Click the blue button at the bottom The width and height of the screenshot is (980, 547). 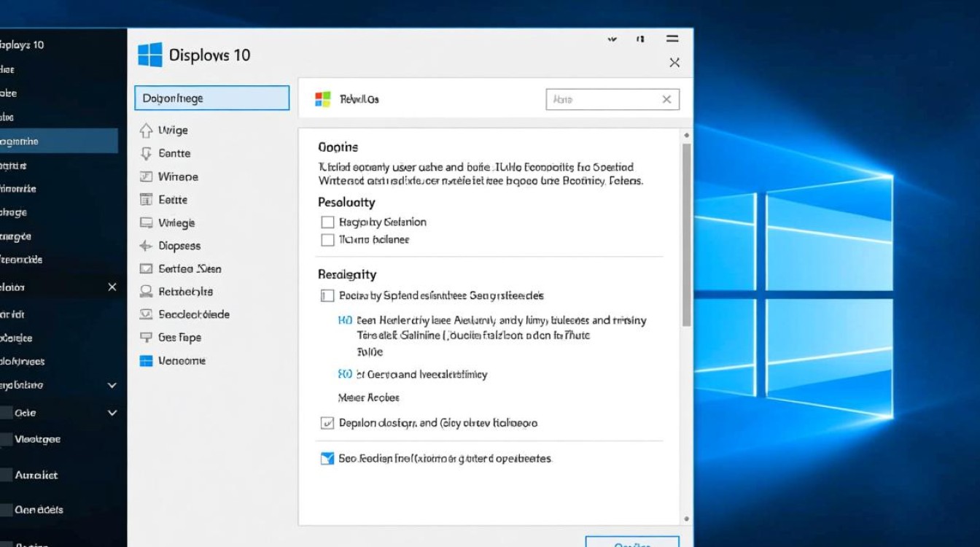(x=634, y=543)
